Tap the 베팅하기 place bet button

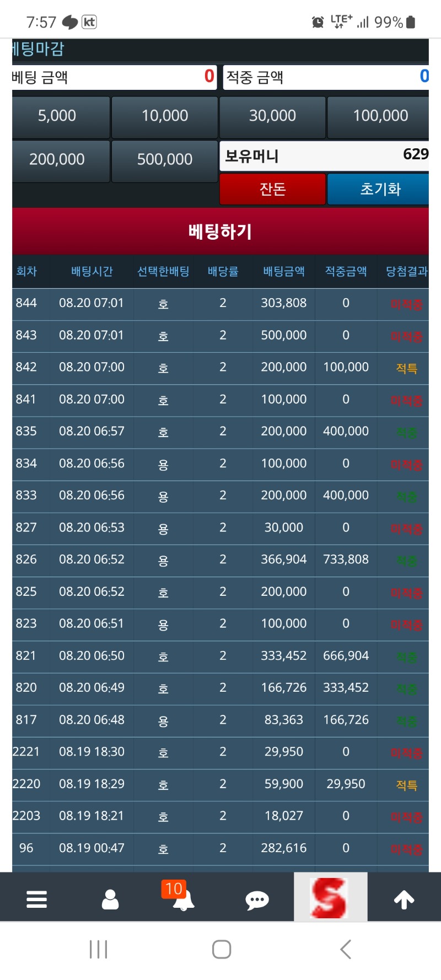pyautogui.click(x=220, y=231)
